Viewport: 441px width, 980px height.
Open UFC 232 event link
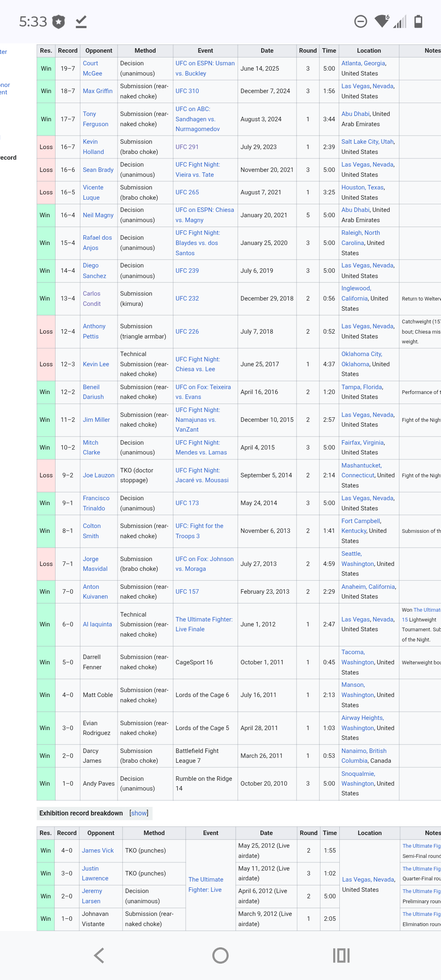tap(187, 298)
